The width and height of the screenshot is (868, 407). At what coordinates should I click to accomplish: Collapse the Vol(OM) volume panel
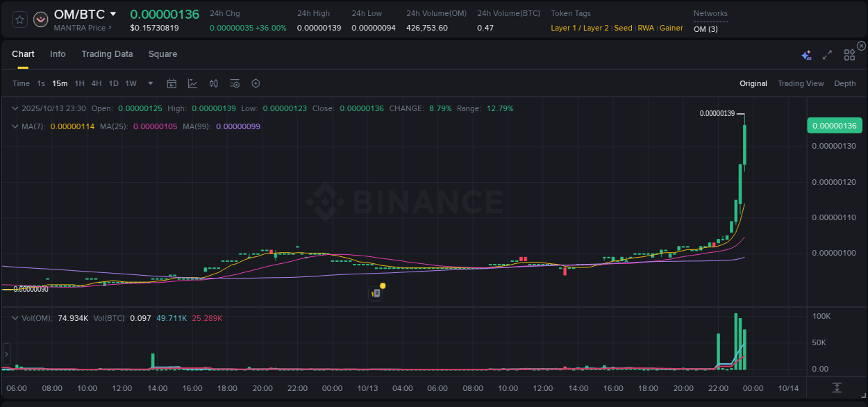coord(15,317)
